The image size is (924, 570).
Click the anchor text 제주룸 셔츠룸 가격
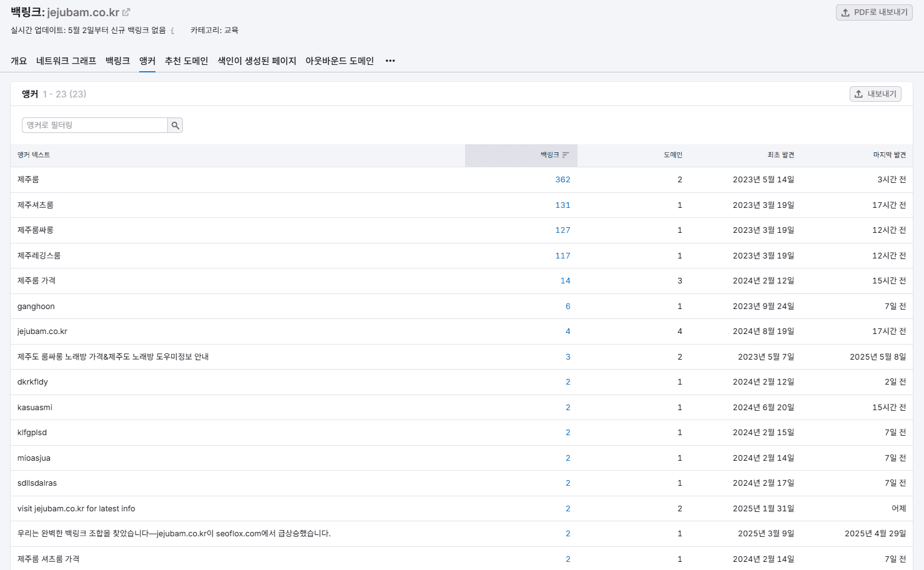point(49,559)
